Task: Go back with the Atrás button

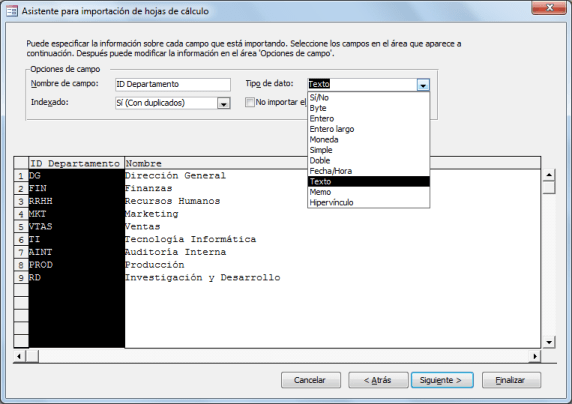Action: [378, 380]
